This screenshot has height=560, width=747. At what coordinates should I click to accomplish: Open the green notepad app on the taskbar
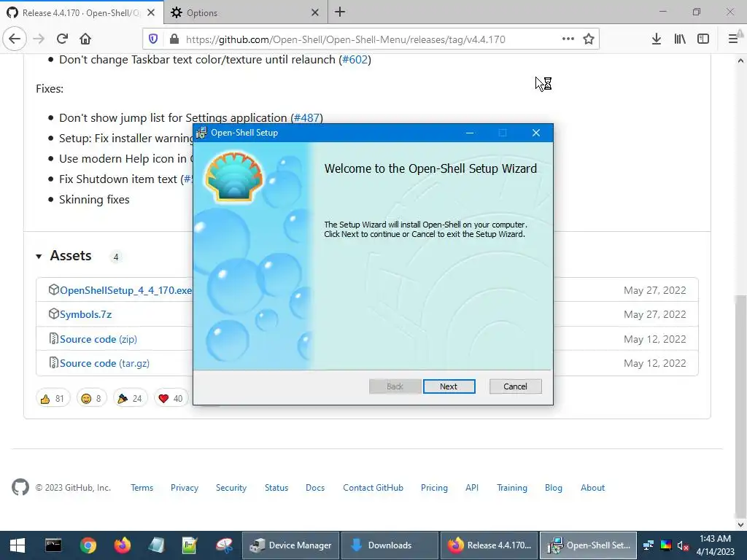190,545
